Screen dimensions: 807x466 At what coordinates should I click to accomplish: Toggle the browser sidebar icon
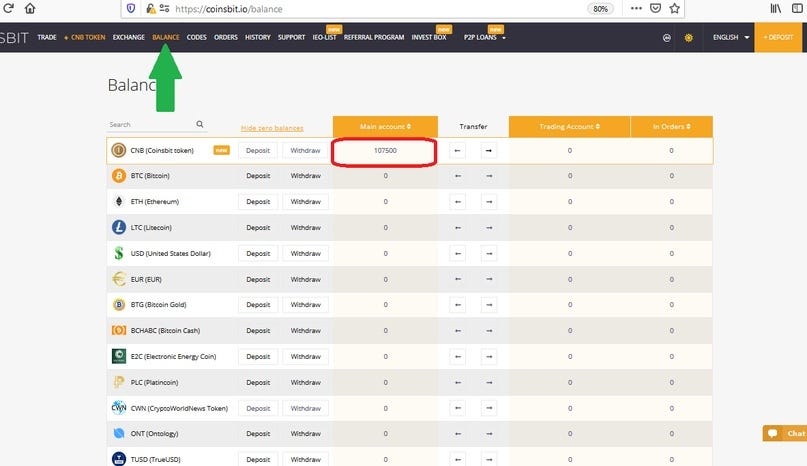[797, 8]
